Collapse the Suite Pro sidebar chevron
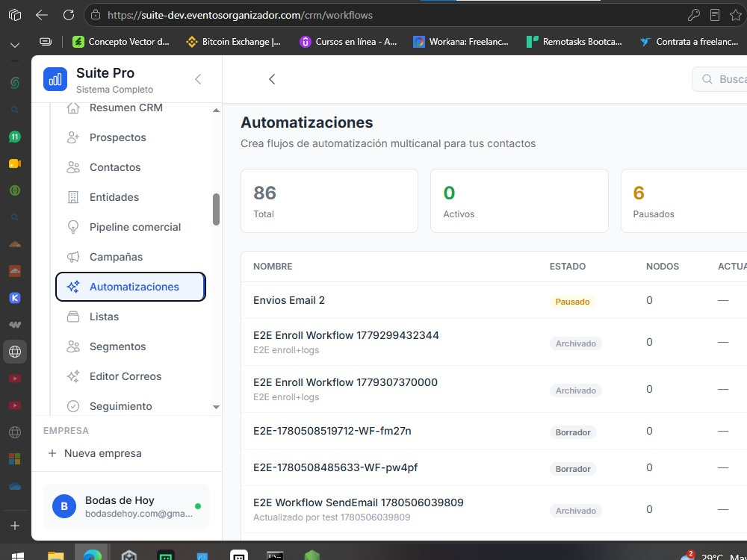The image size is (747, 560). (198, 79)
